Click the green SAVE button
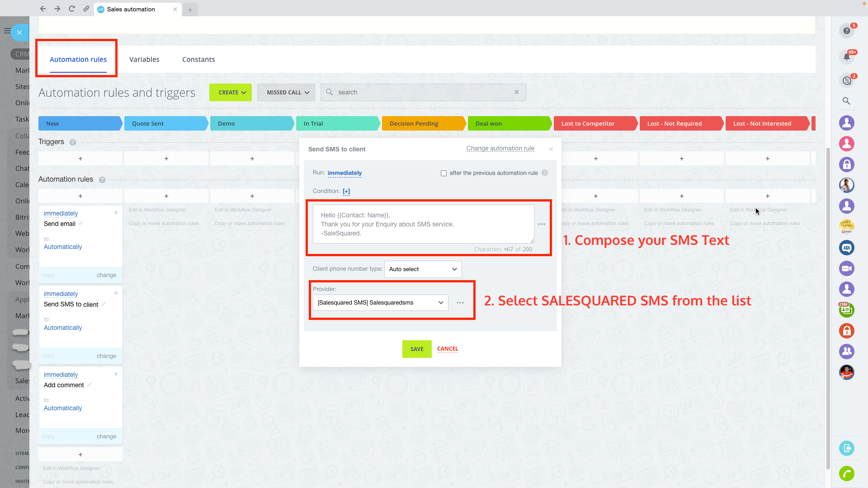The image size is (868, 488). pos(416,349)
